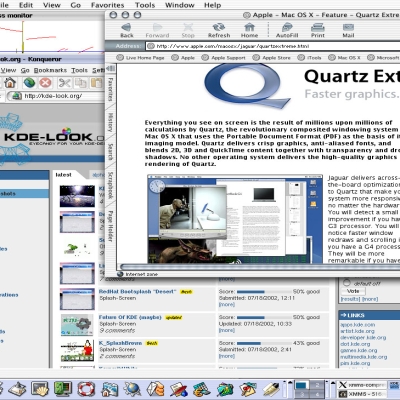Switch to virtual desktop 1 in pager
The width and height of the screenshot is (400, 400).
(x=301, y=385)
